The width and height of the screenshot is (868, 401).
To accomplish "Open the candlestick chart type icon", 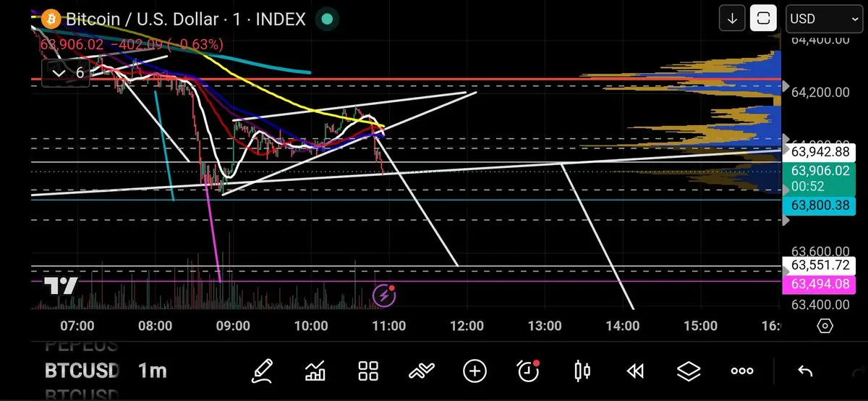I will 582,371.
